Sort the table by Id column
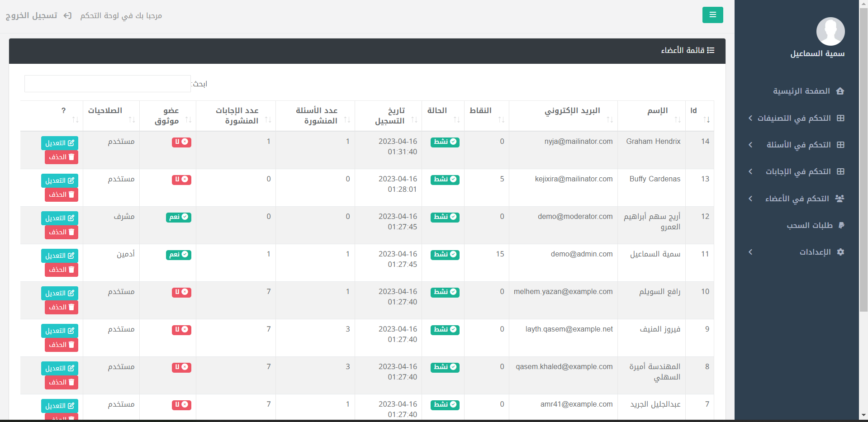868x422 pixels. point(700,115)
